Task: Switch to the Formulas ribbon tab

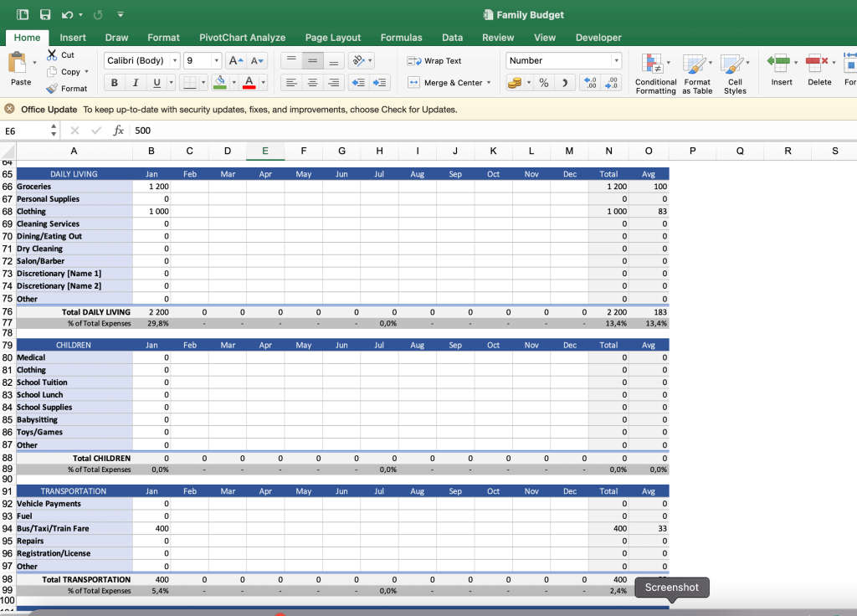Action: coord(401,38)
